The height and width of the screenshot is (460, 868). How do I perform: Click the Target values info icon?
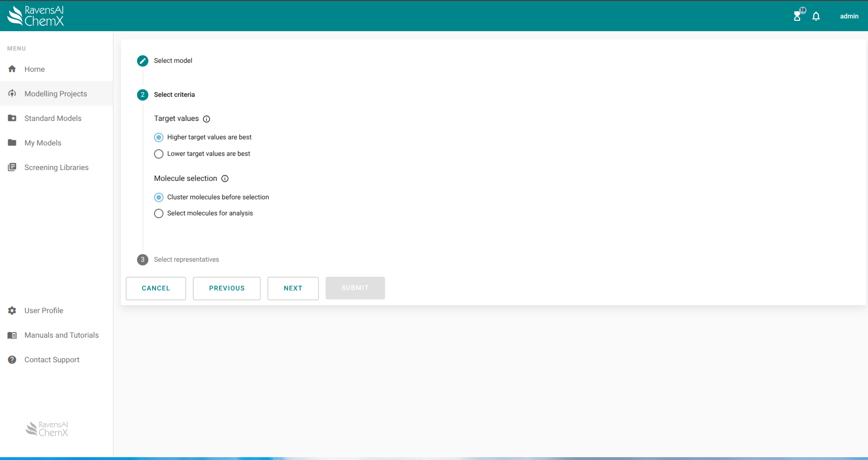[x=206, y=119]
